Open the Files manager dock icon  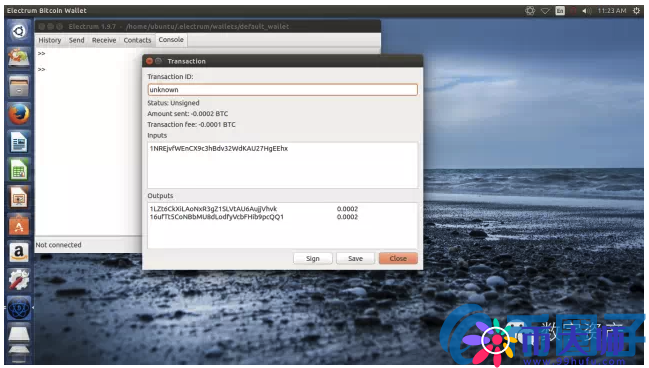click(x=19, y=87)
